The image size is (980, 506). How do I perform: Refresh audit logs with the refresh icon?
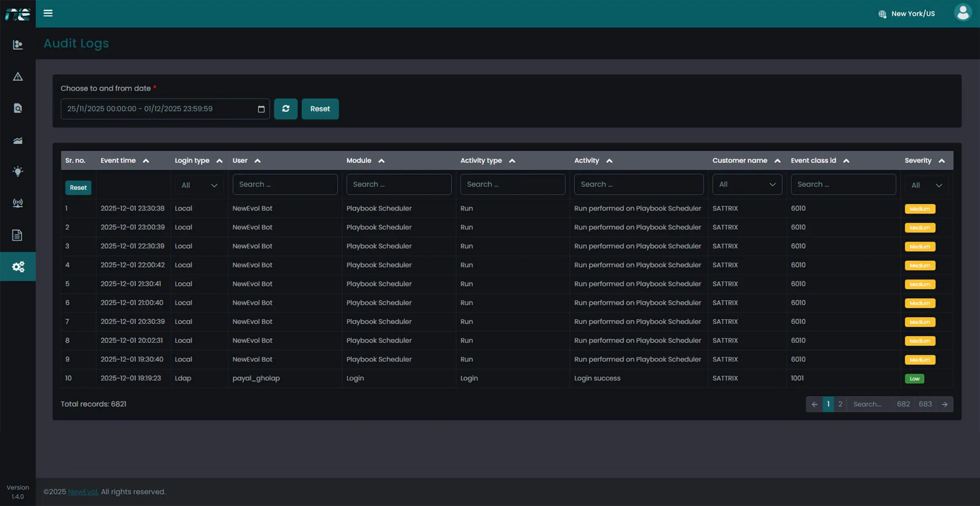pyautogui.click(x=286, y=109)
